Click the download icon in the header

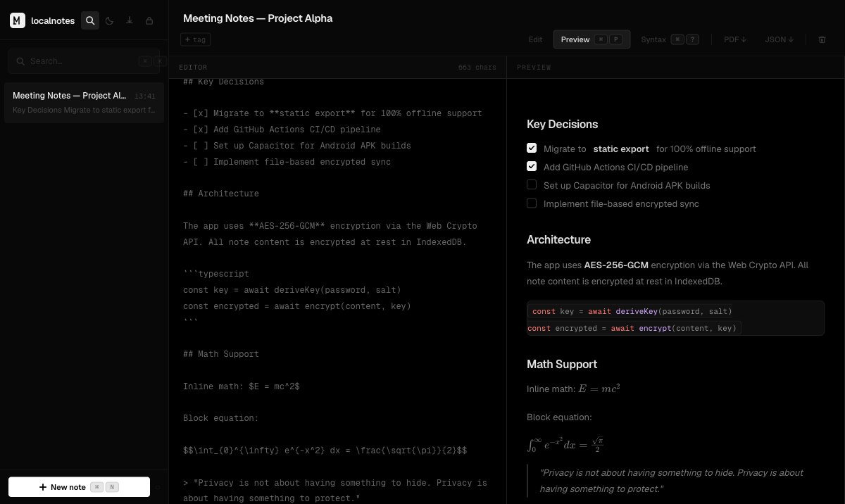click(130, 20)
